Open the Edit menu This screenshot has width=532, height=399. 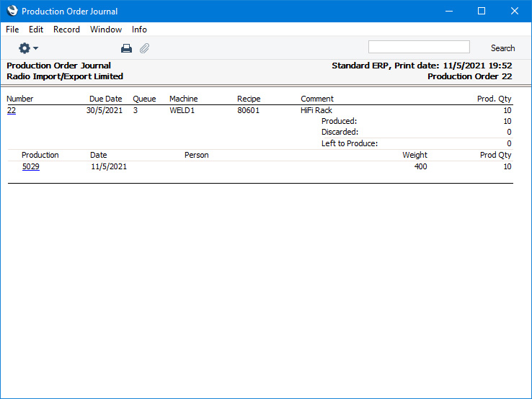(x=36, y=30)
